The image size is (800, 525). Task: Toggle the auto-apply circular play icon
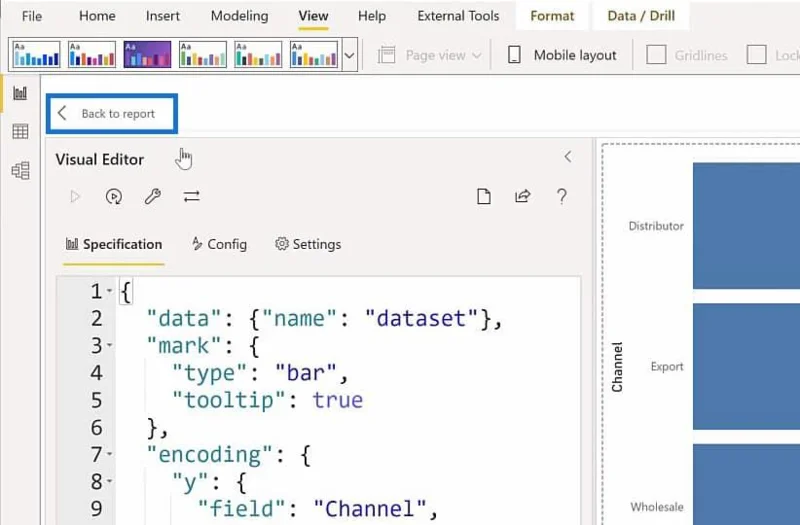click(114, 196)
